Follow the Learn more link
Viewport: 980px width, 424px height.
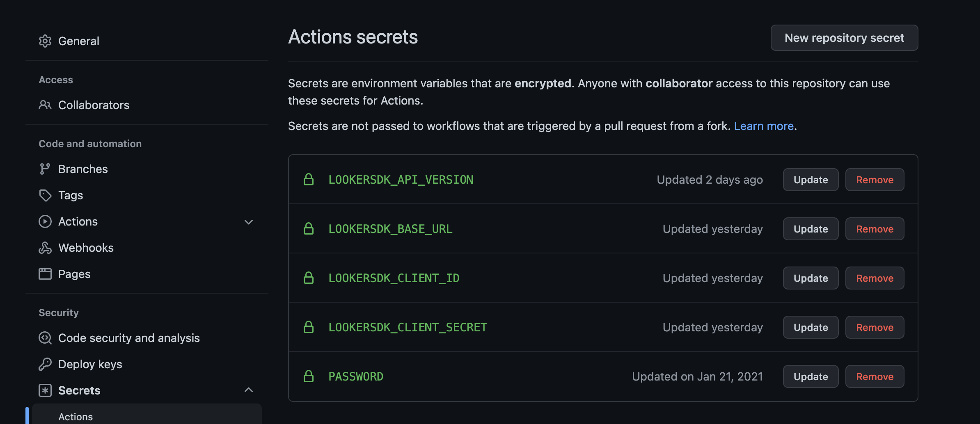pos(764,126)
